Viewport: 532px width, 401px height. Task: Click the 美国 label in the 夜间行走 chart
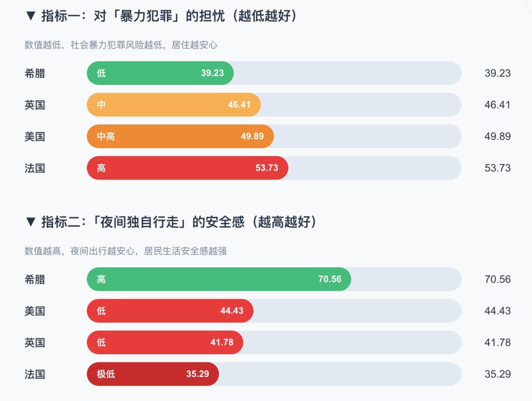[35, 311]
